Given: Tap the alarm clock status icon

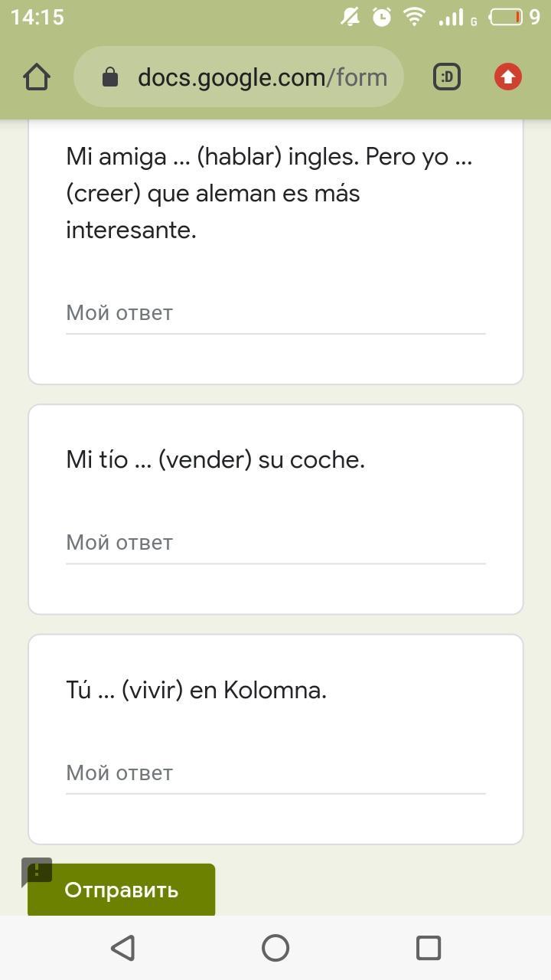Looking at the screenshot, I should click(x=381, y=17).
